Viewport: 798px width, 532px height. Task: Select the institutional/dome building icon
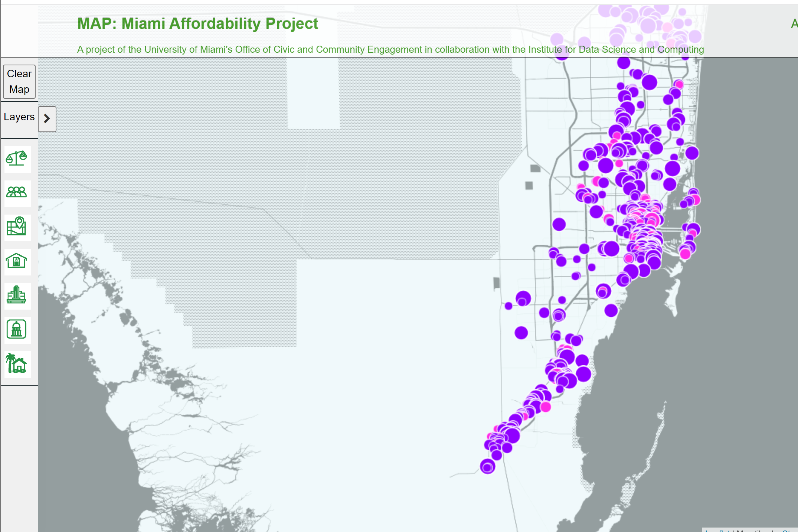click(16, 329)
